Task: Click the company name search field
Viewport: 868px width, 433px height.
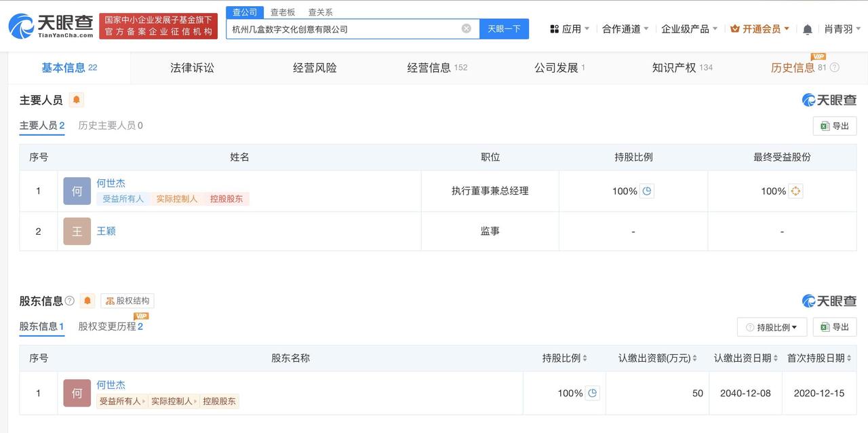Action: [342, 29]
